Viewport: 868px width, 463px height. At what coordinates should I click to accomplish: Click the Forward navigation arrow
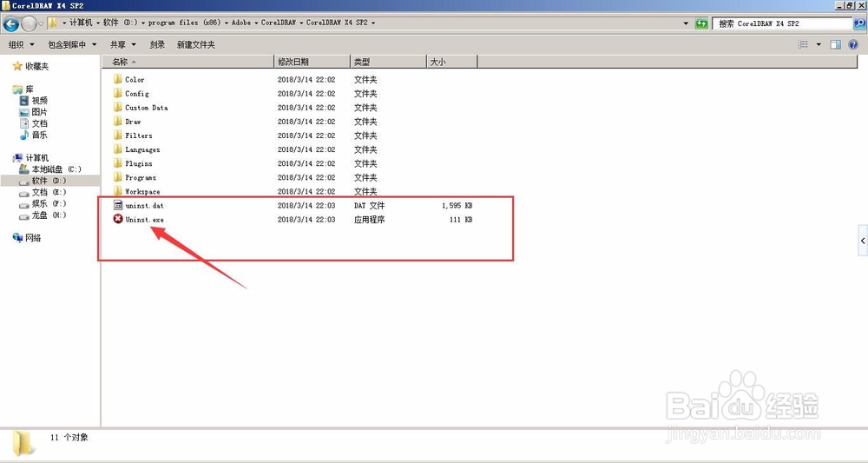29,23
